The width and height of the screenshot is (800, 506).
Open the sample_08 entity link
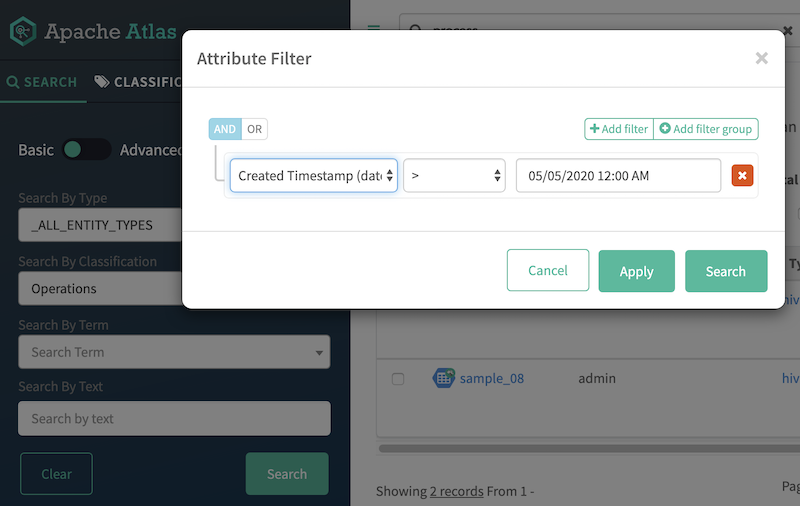[x=492, y=379]
